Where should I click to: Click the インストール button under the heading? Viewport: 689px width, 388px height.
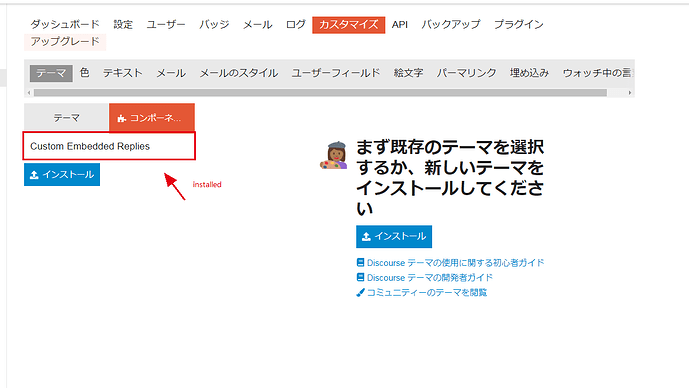pos(394,236)
